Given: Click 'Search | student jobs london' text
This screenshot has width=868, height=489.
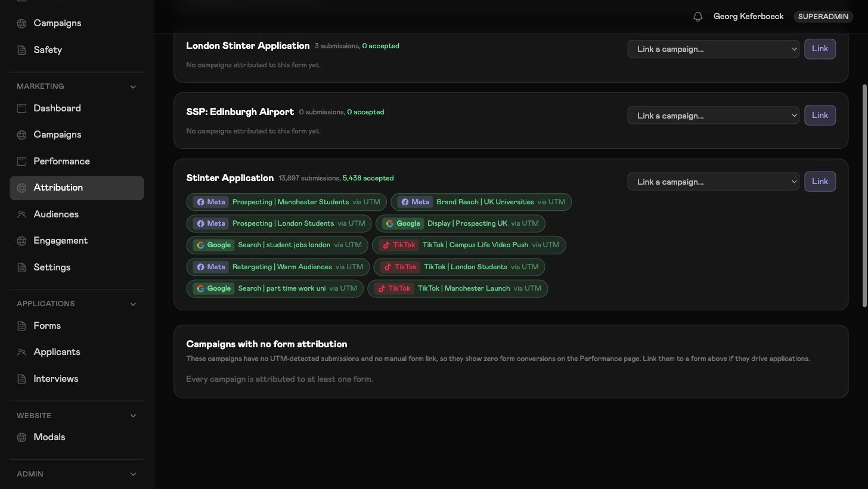Looking at the screenshot, I should tap(284, 245).
